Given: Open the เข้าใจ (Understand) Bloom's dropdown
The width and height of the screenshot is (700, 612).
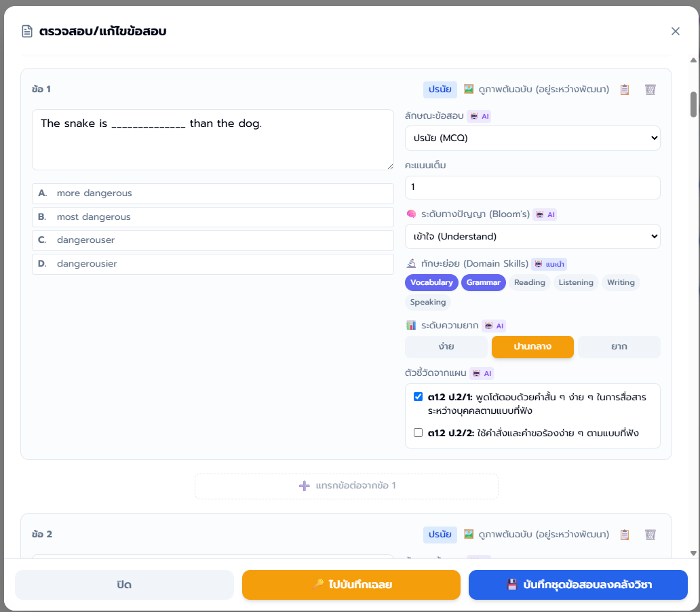Looking at the screenshot, I should click(532, 236).
